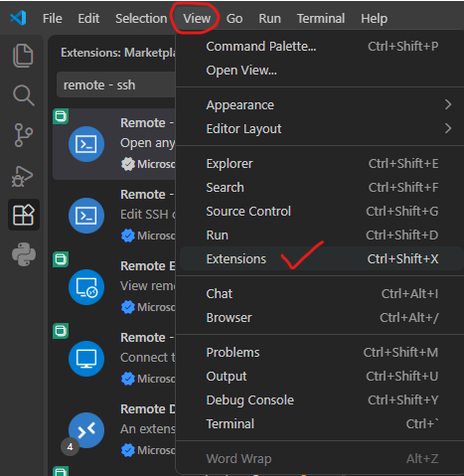Select Terminal entry in View menu
464x476 pixels.
(321, 424)
